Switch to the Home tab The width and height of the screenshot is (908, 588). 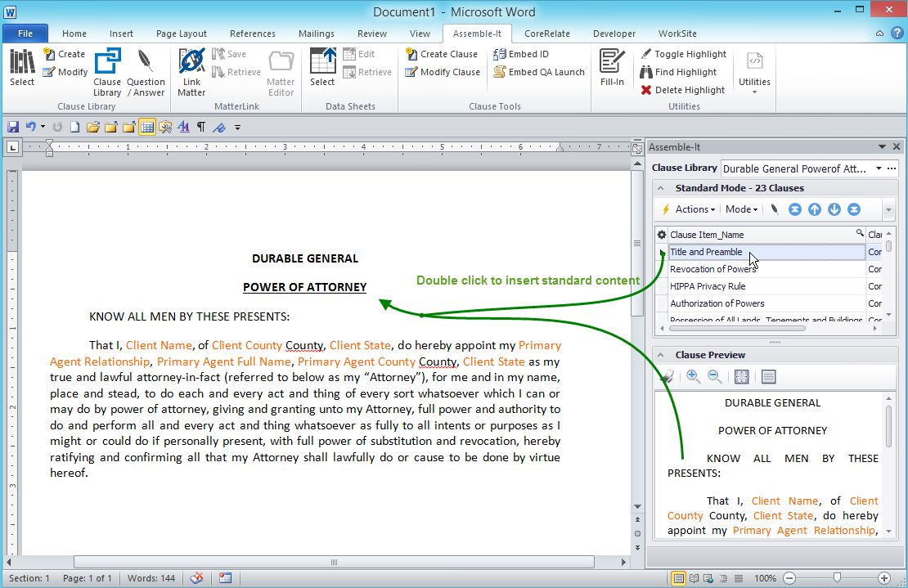click(74, 34)
